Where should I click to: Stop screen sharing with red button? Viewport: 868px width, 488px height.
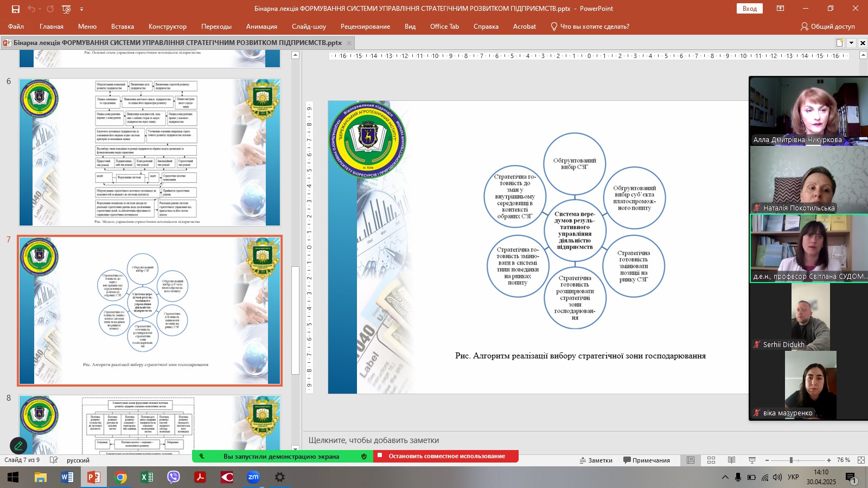click(x=446, y=456)
